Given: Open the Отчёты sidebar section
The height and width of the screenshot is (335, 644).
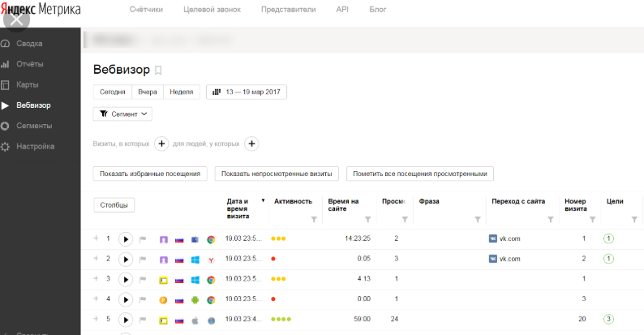Looking at the screenshot, I should coord(29,64).
